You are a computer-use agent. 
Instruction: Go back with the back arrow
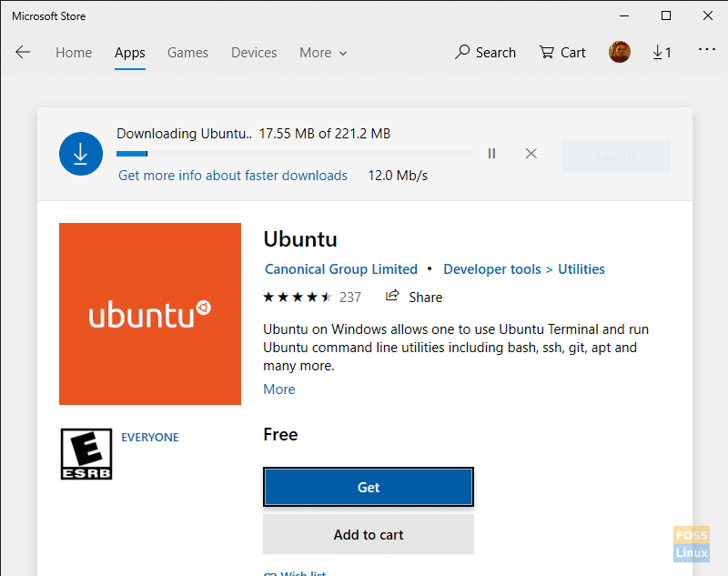22,52
